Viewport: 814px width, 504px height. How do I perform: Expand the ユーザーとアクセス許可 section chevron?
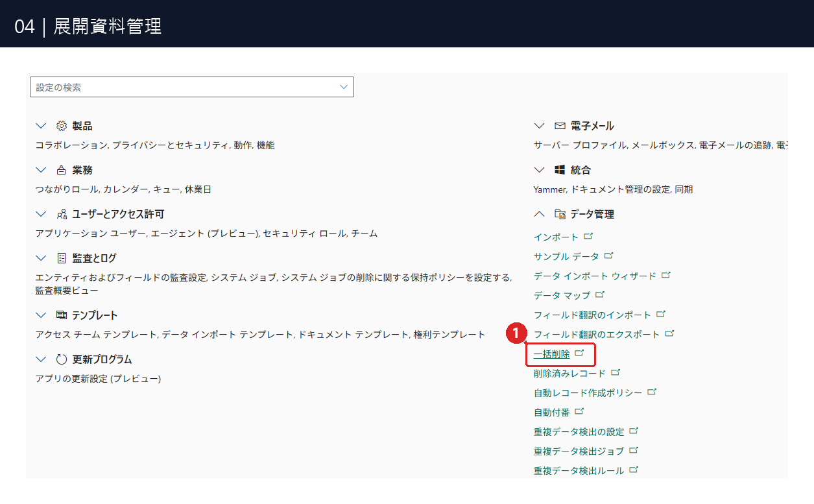[x=42, y=214]
